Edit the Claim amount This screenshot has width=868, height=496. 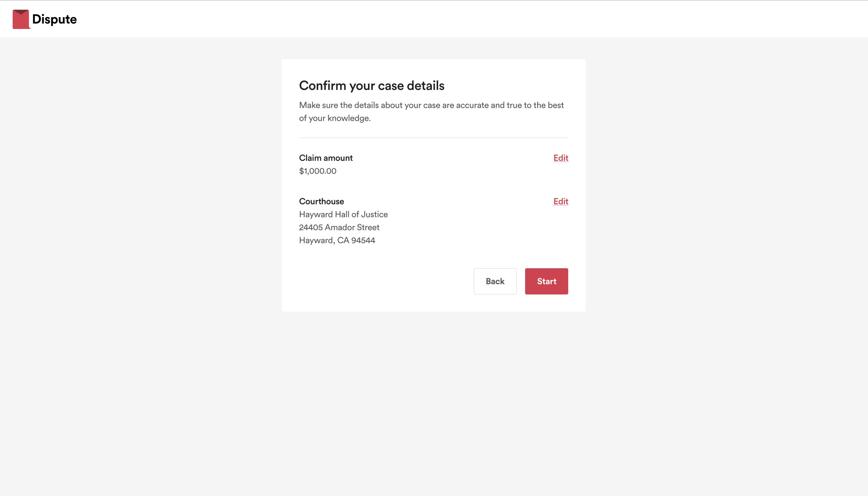point(560,158)
